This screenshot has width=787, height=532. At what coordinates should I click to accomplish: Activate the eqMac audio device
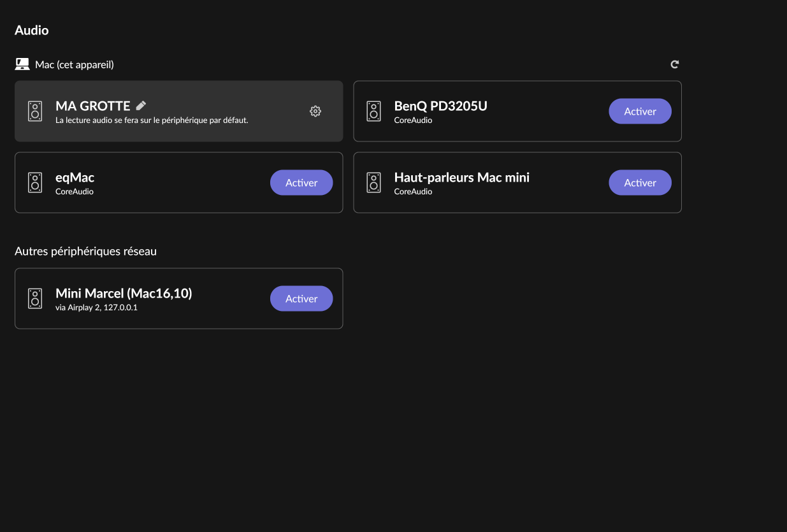(301, 183)
